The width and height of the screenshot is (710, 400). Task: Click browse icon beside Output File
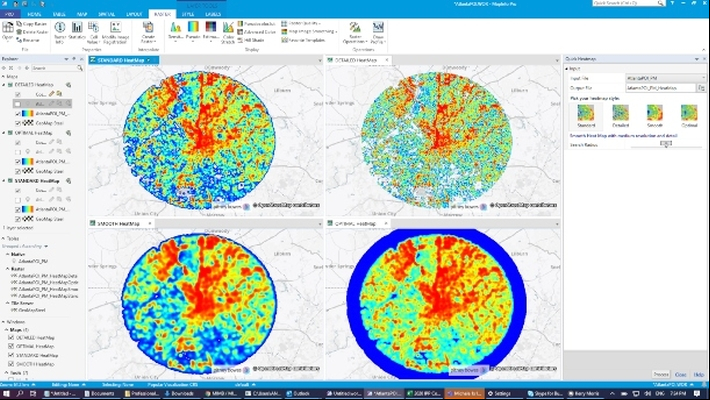pos(701,88)
